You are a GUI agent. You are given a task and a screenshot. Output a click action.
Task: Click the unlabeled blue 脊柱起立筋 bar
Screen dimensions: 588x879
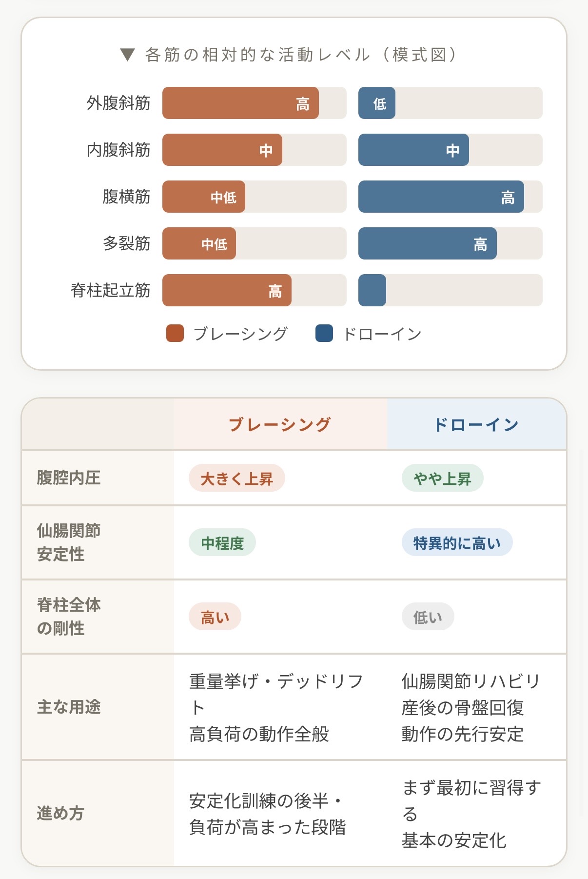[372, 291]
